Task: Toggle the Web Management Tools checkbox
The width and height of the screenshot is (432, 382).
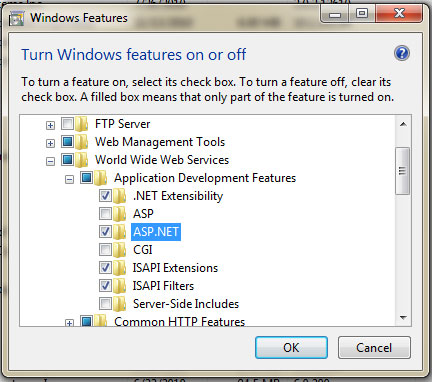Action: (67, 142)
